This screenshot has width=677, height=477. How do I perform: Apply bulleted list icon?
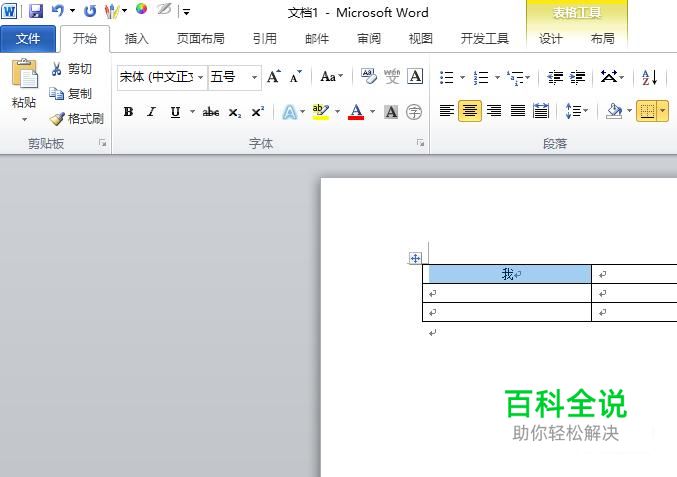(446, 78)
